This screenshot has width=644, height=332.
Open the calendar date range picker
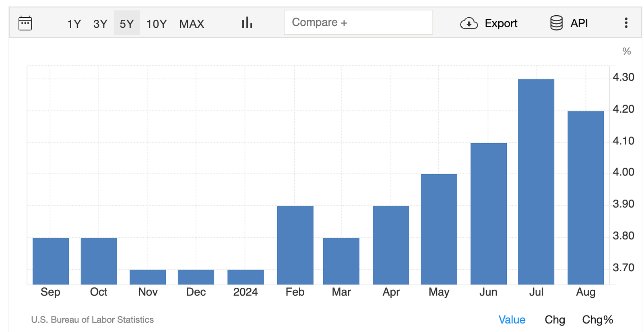[25, 23]
